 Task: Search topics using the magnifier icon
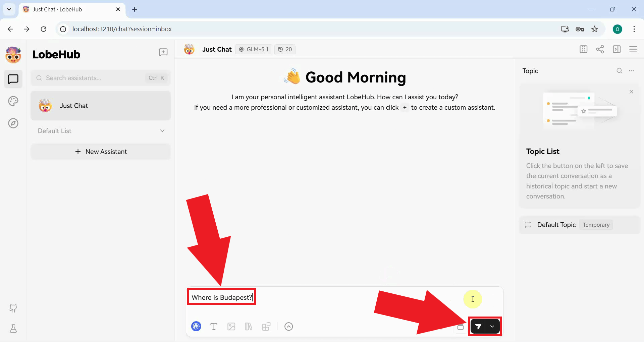tap(619, 71)
